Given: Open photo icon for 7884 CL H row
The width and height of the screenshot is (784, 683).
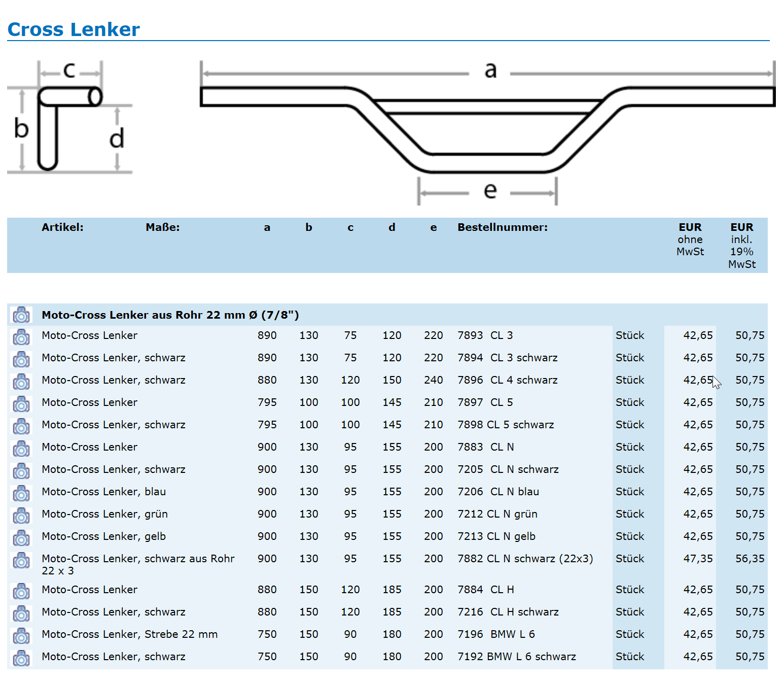Looking at the screenshot, I should [x=21, y=592].
